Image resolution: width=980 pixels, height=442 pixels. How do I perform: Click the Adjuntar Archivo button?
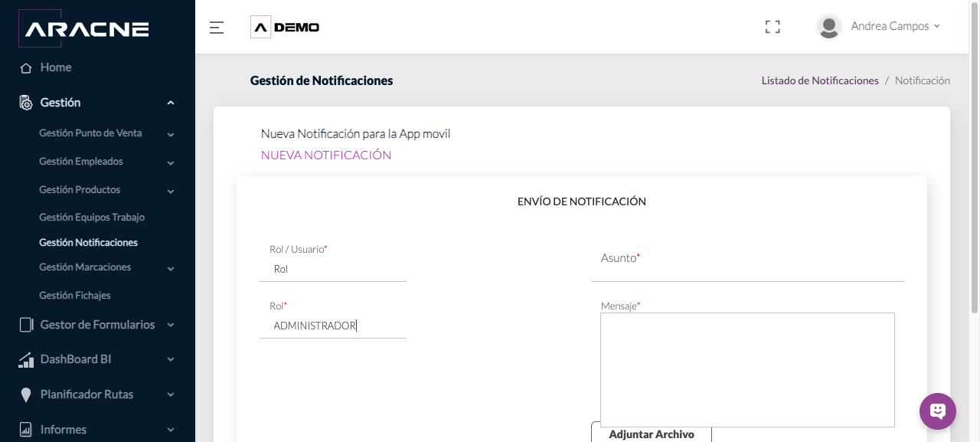[x=652, y=433]
